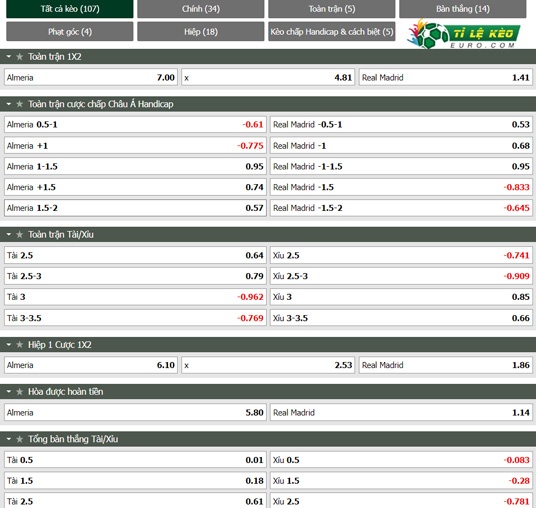Pick Tài 2.5-3 at 0.79

[135, 276]
